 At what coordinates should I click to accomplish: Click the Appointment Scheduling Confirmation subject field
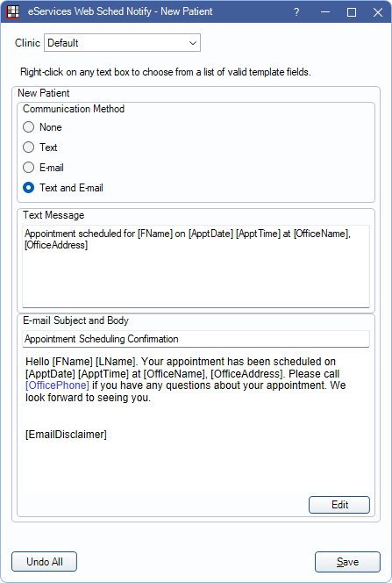coord(196,339)
